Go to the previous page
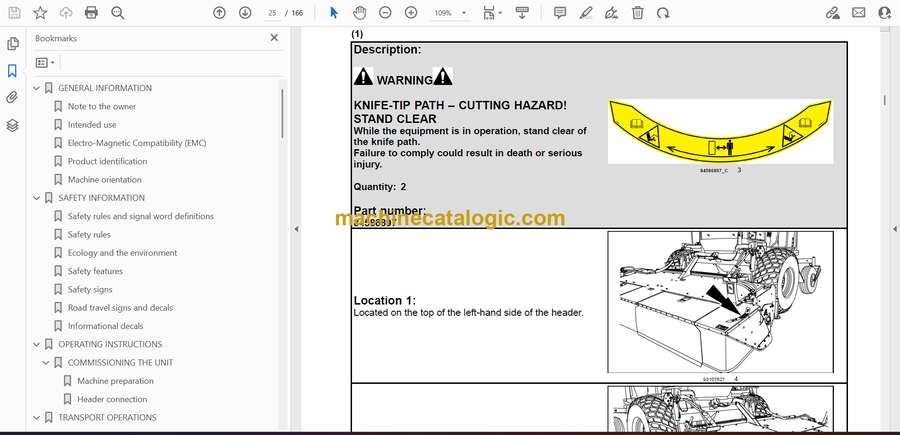This screenshot has height=435, width=900. click(219, 13)
